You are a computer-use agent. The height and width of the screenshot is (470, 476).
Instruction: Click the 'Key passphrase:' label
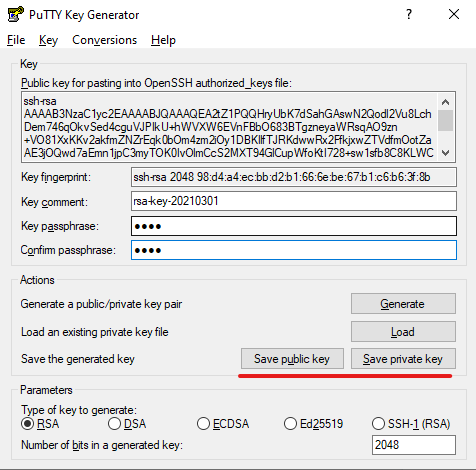coord(60,226)
